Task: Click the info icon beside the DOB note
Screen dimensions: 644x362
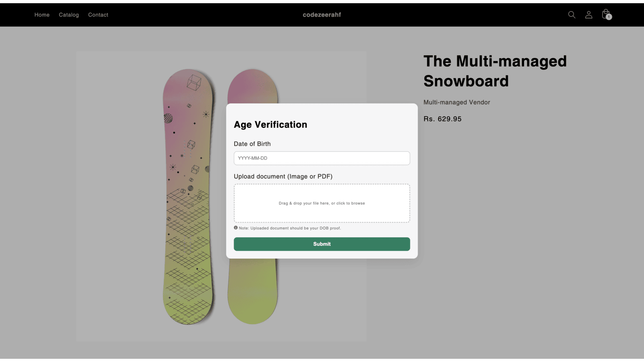Action: [x=236, y=228]
